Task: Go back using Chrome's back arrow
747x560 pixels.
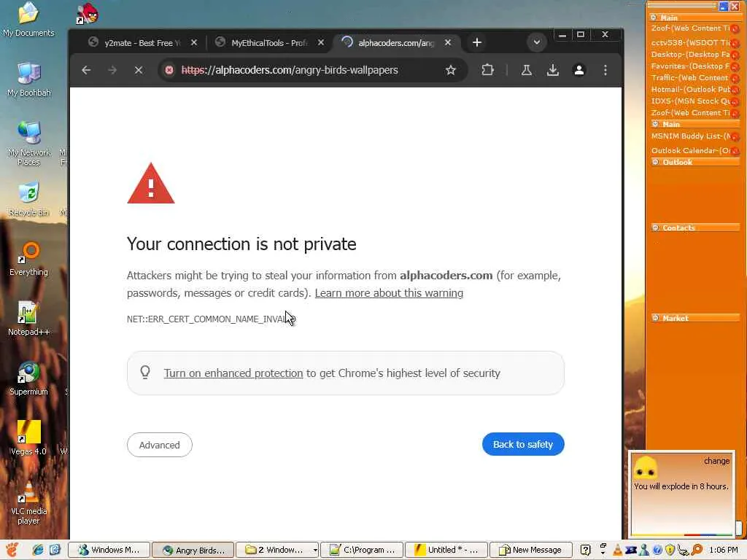Action: point(86,71)
